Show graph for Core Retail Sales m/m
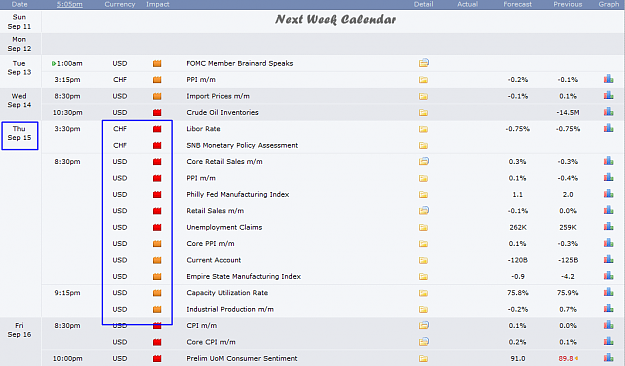The width and height of the screenshot is (625, 366). [x=608, y=161]
